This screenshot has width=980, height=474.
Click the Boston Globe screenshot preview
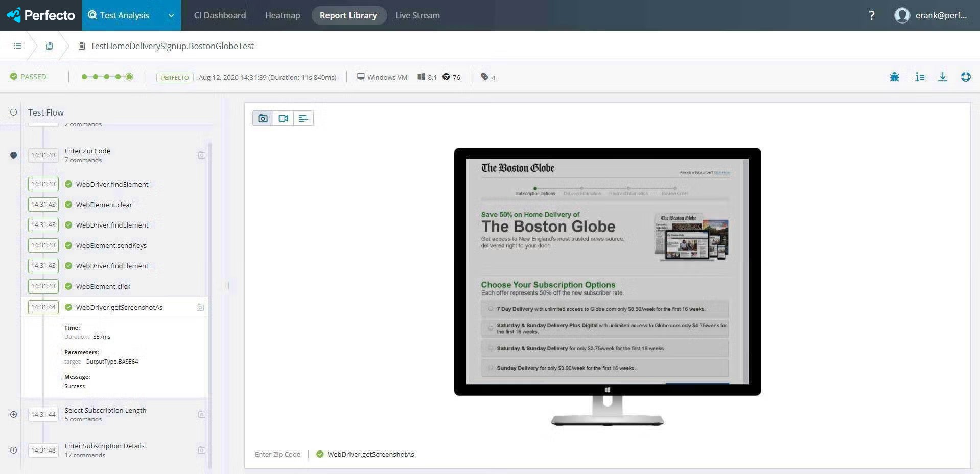(x=607, y=271)
